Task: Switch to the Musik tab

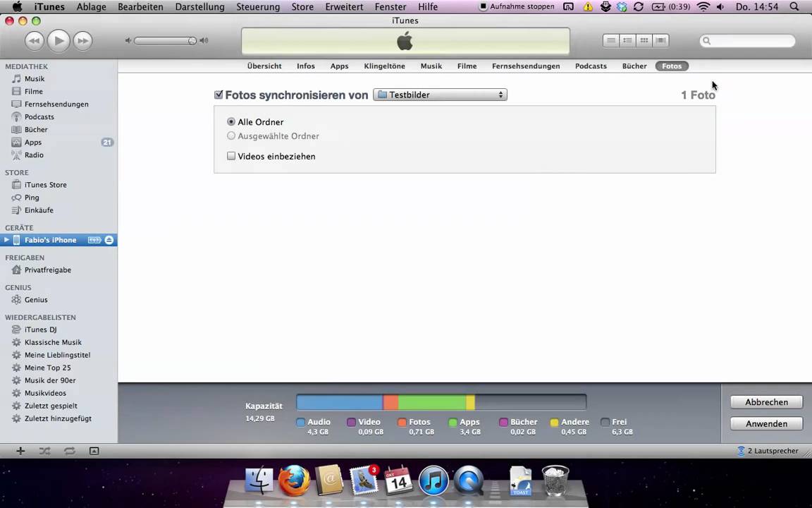Action: point(431,66)
